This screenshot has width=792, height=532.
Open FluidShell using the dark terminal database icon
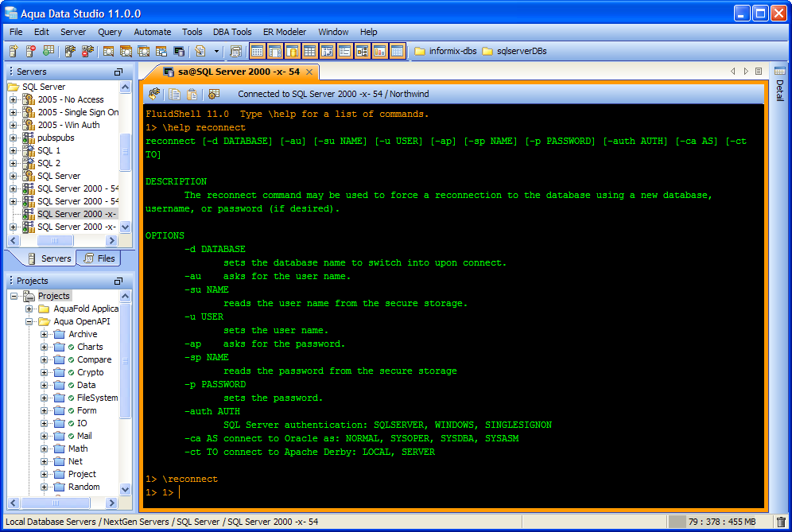pyautogui.click(x=179, y=51)
